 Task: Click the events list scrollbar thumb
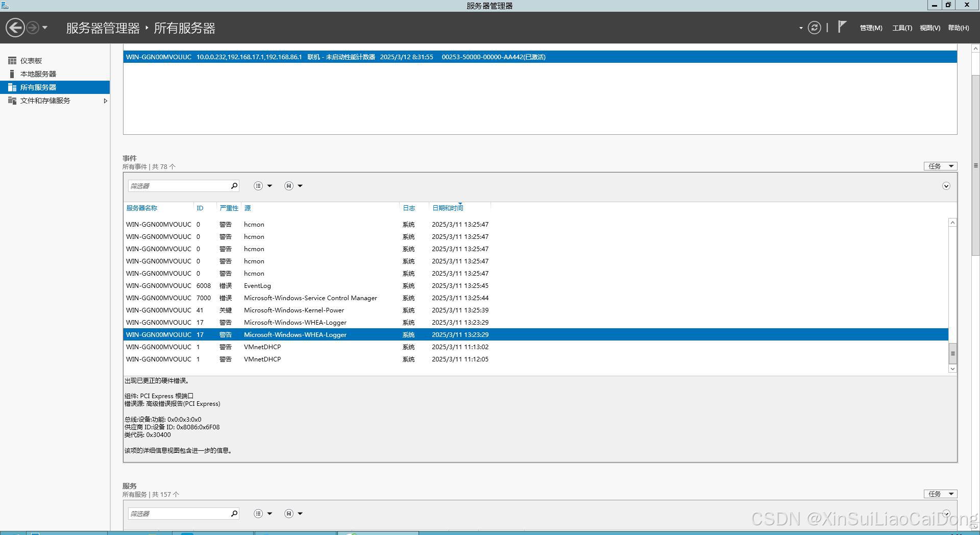[952, 353]
